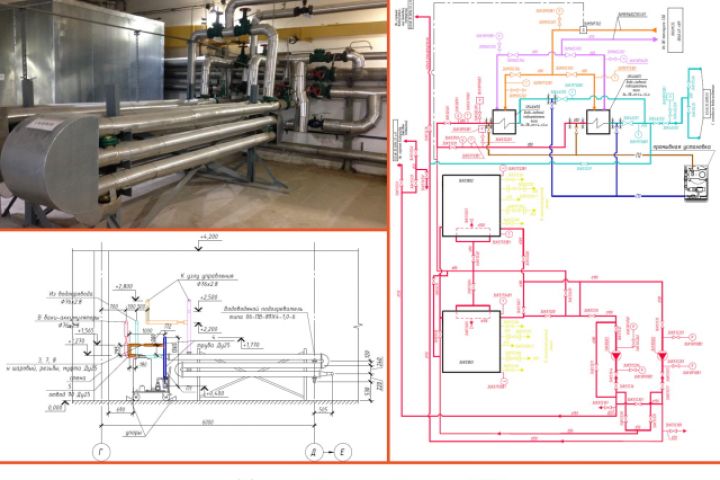Image resolution: width=720 pixels, height=480 pixels.
Task: Select grid axis bubble Г
Action: (101, 452)
